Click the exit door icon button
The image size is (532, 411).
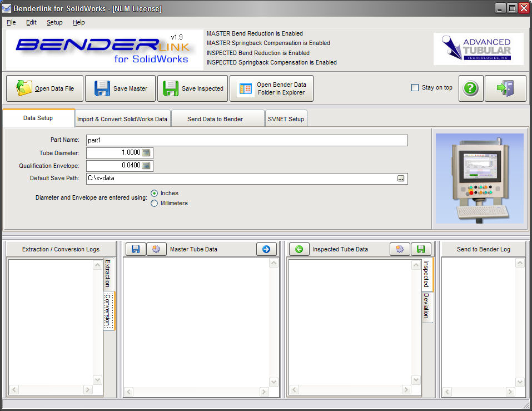click(x=505, y=88)
